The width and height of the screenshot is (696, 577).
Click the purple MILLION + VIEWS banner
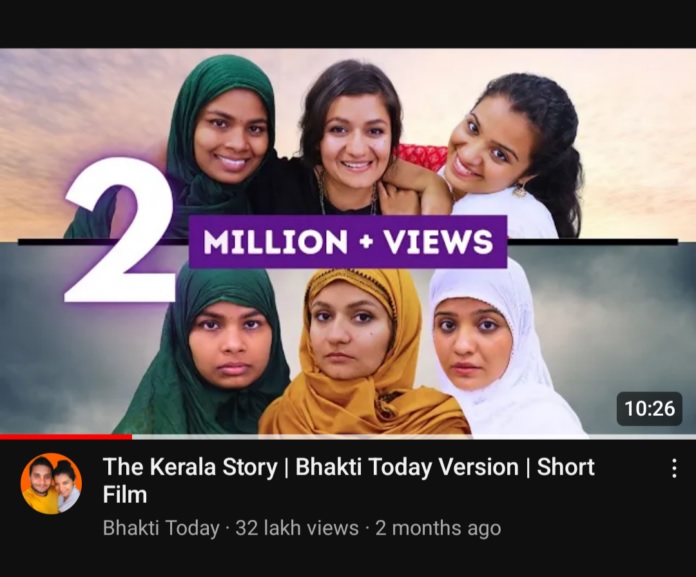348,241
